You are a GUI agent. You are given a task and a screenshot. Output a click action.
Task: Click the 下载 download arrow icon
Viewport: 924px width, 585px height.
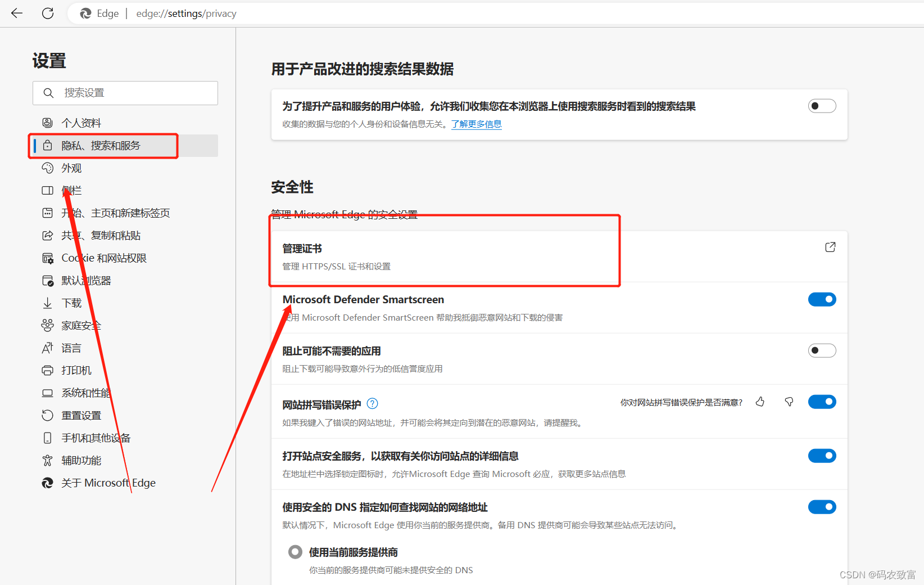tap(48, 303)
